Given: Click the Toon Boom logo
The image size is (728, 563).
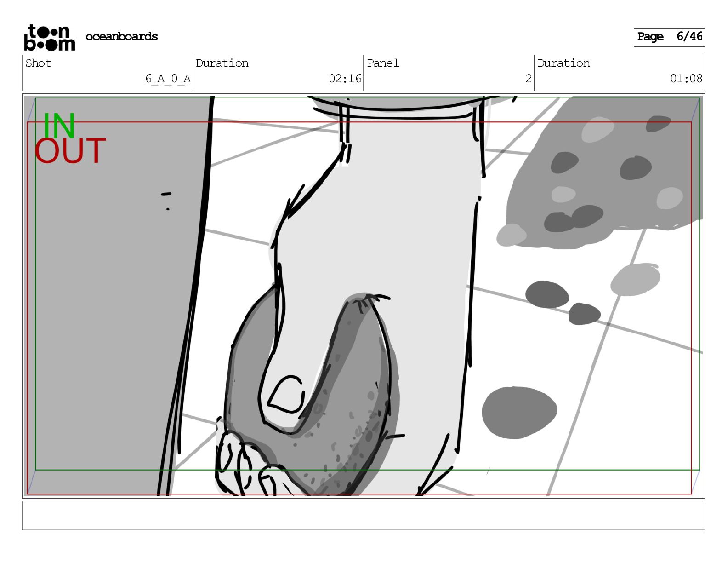Looking at the screenshot, I should coord(50,37).
